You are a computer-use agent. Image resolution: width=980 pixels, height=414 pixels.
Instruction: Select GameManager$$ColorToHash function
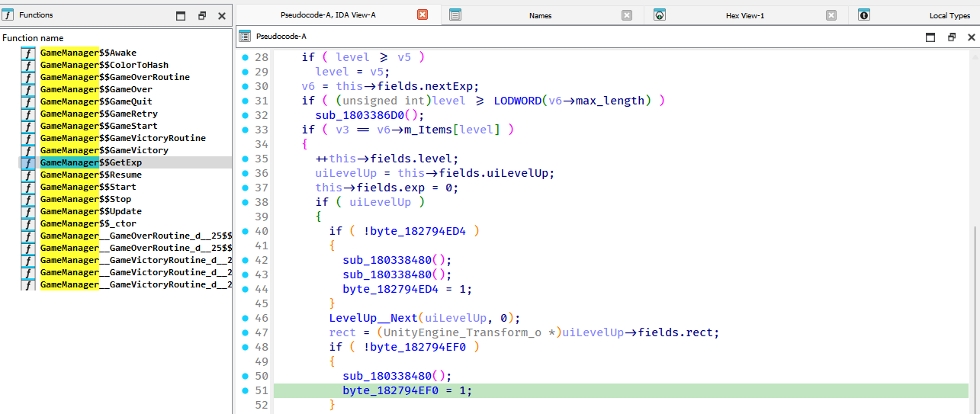(x=104, y=65)
